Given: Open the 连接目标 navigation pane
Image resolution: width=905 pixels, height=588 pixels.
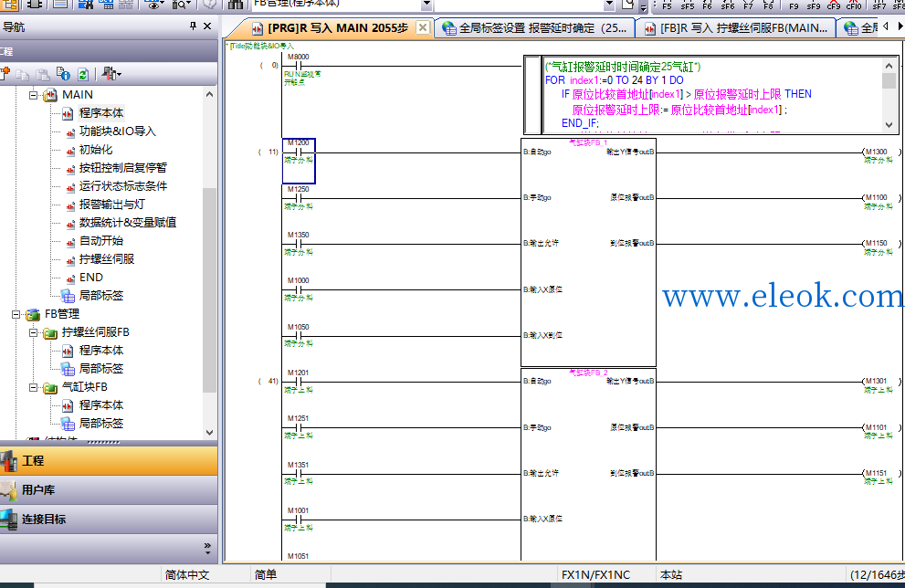Looking at the screenshot, I should (109, 520).
